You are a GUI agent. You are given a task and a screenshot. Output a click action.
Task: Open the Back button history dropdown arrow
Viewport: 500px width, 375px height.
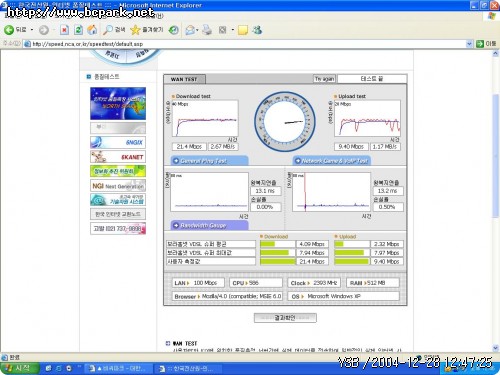(32, 30)
